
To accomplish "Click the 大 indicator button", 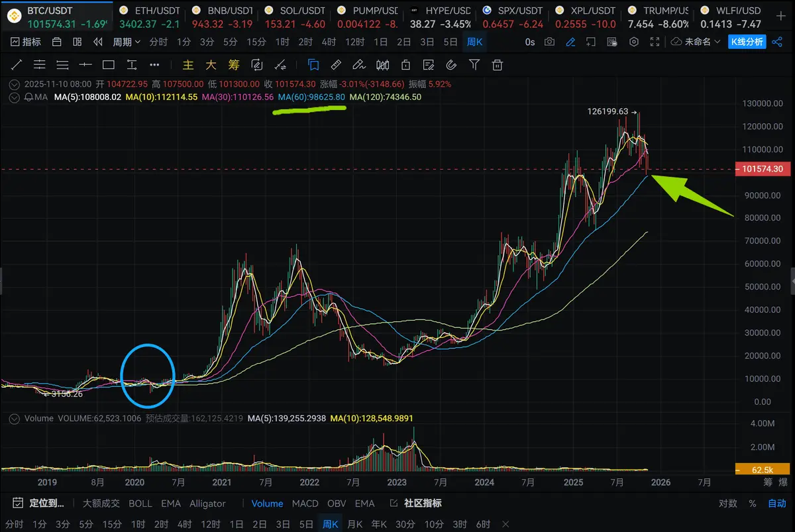I will 211,66.
